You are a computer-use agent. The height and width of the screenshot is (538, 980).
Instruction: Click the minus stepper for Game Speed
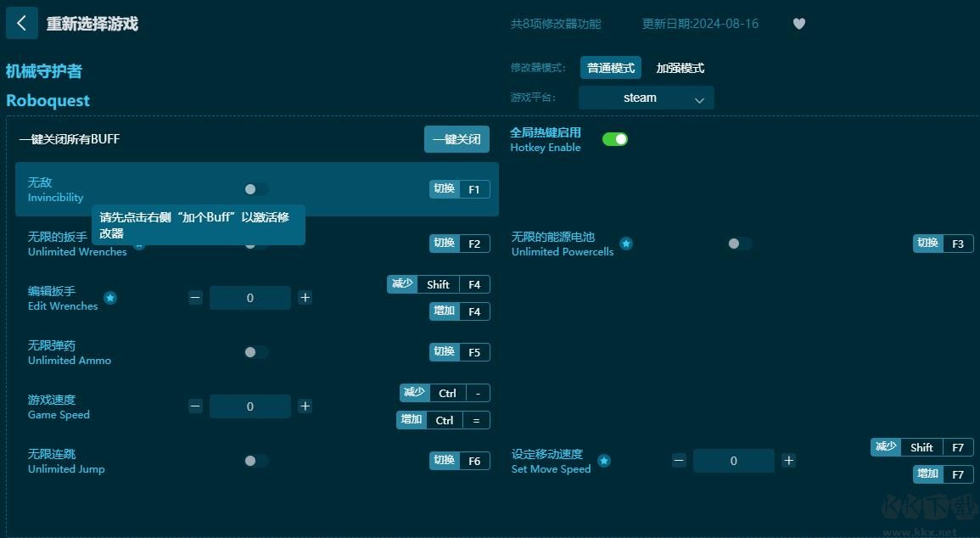coord(195,406)
